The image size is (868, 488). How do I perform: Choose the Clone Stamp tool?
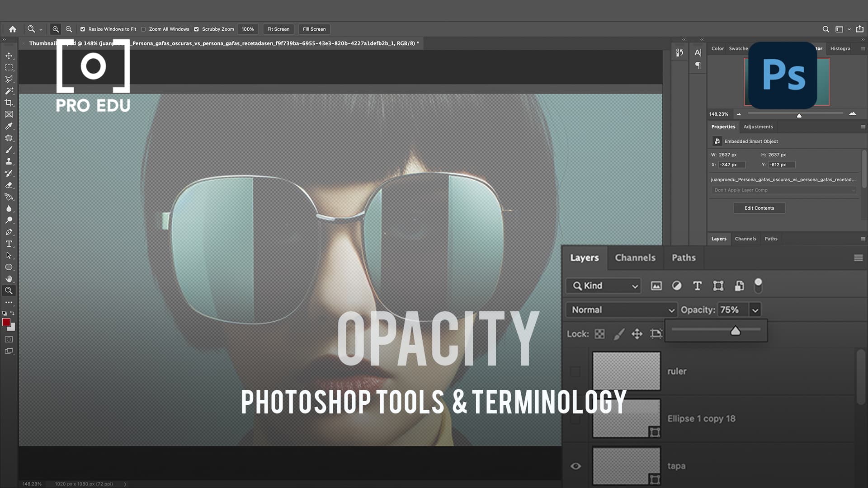coord(9,161)
